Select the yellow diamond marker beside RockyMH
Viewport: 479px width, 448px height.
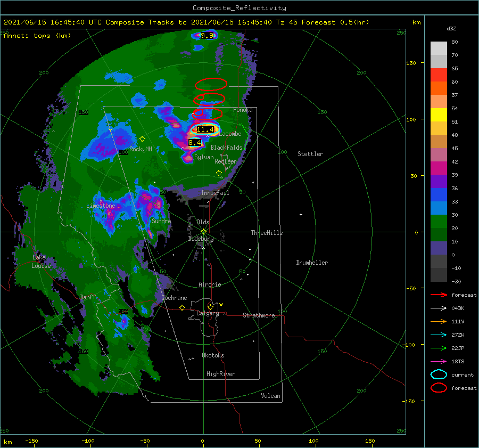[x=142, y=139]
